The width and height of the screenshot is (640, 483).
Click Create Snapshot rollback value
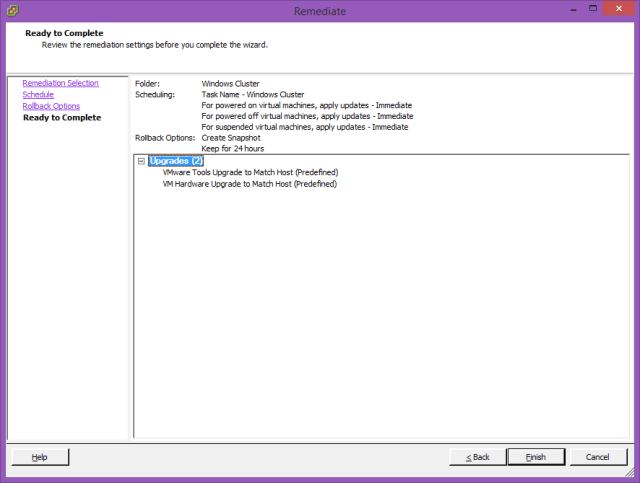point(231,138)
